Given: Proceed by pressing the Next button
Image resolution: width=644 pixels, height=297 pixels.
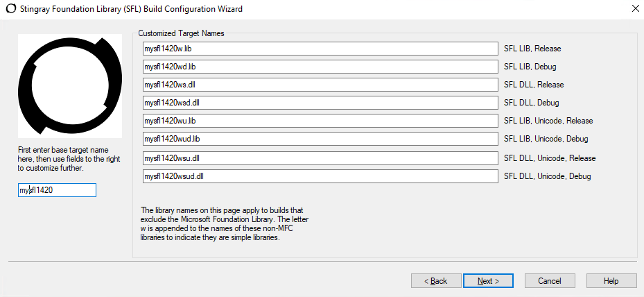Looking at the screenshot, I should click(488, 281).
